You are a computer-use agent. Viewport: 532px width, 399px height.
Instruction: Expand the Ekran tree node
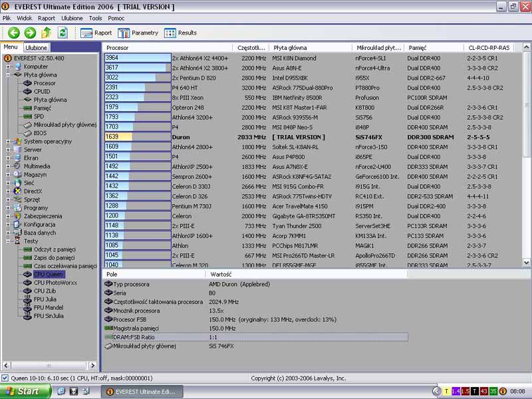[8, 158]
